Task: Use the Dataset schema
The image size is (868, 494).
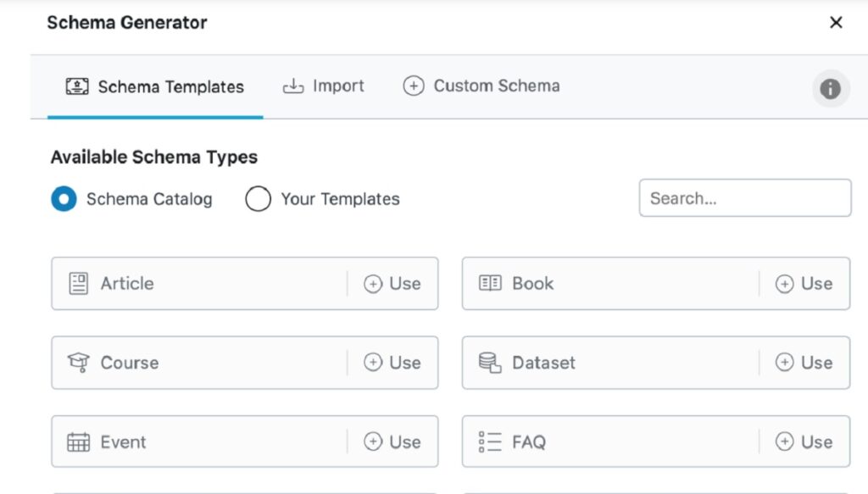Action: coord(804,363)
